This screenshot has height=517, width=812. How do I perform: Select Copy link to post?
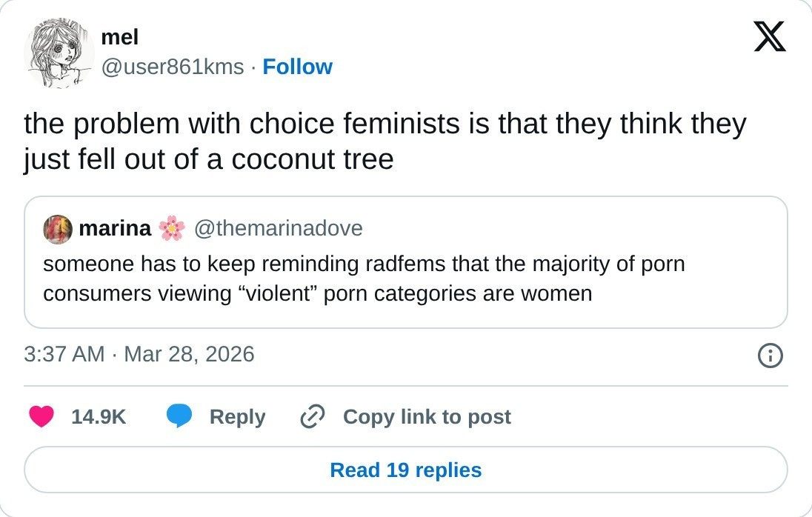pyautogui.click(x=426, y=417)
